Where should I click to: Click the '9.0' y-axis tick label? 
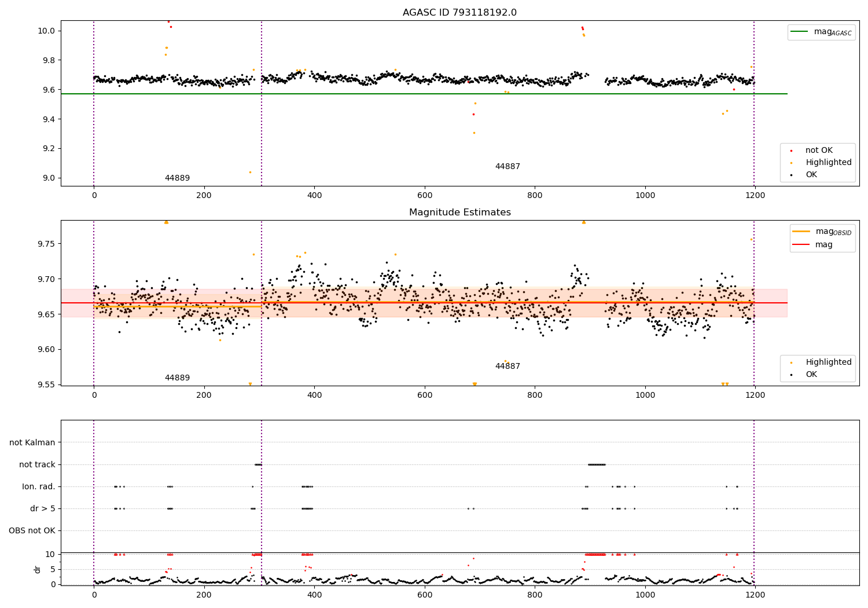click(49, 178)
